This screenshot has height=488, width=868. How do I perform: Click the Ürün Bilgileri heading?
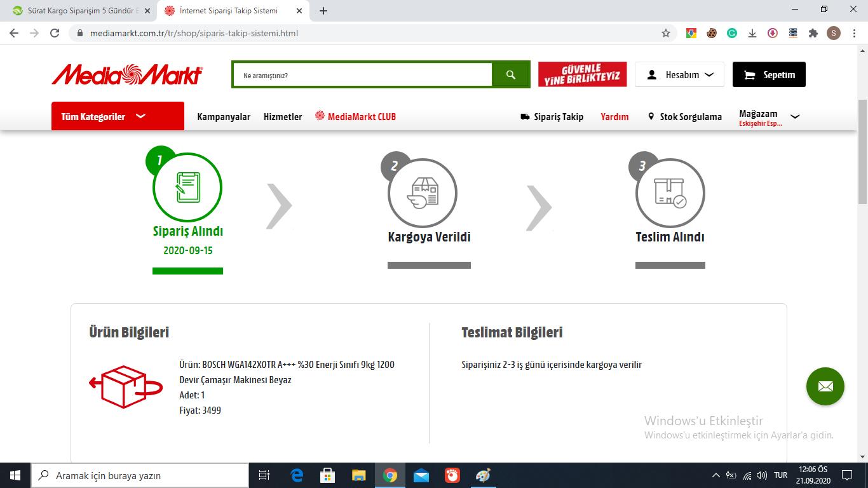(129, 332)
